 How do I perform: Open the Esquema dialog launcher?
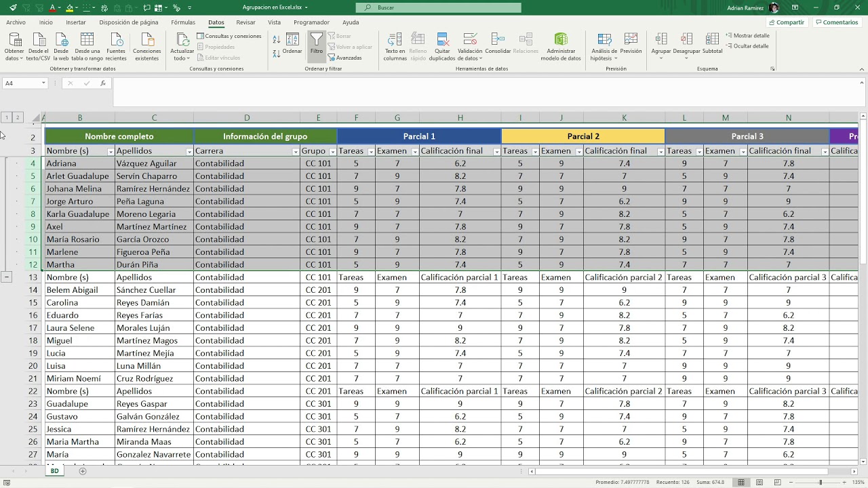(x=772, y=68)
